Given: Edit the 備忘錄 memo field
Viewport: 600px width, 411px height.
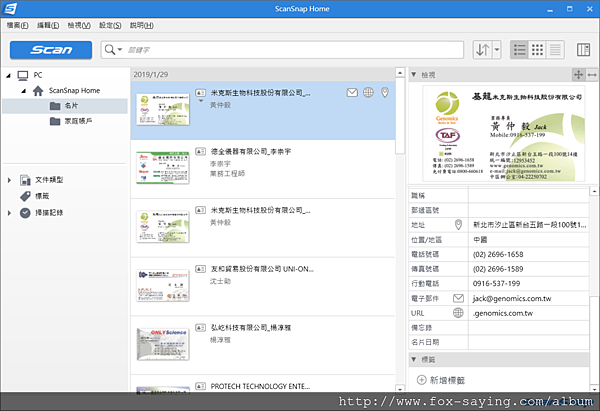Looking at the screenshot, I should coord(529,328).
